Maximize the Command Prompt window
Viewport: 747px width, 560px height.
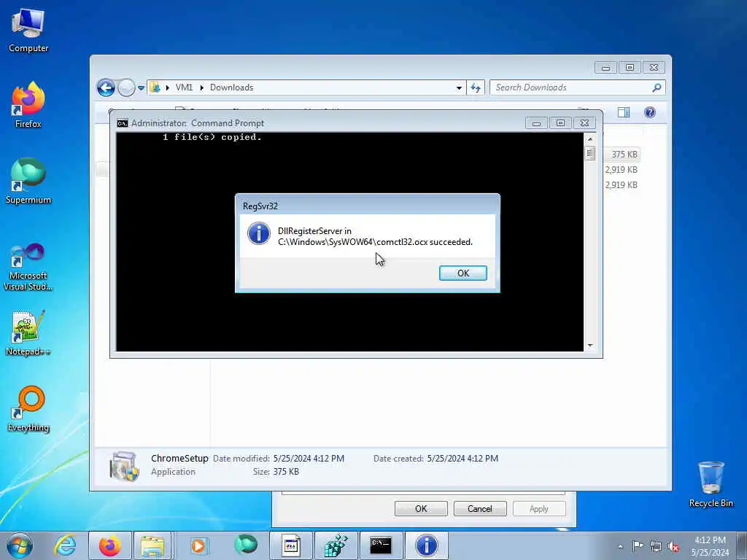560,123
